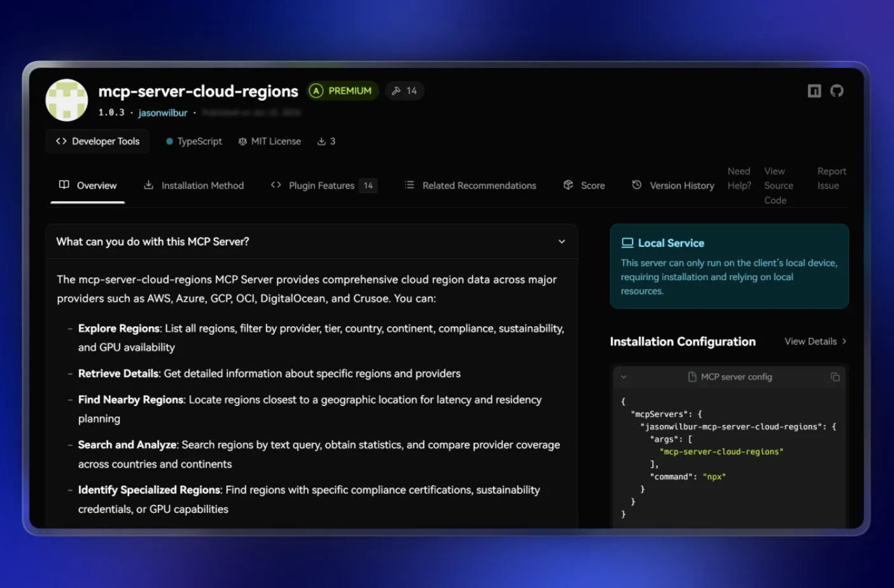Select the Developer Tools category chip
This screenshot has height=588, width=894.
pyautogui.click(x=97, y=141)
